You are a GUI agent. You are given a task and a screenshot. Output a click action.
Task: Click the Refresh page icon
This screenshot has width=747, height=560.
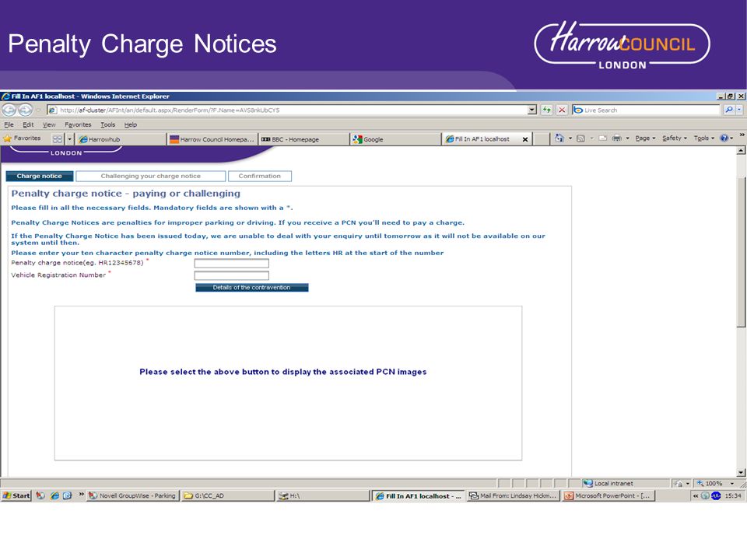[546, 110]
